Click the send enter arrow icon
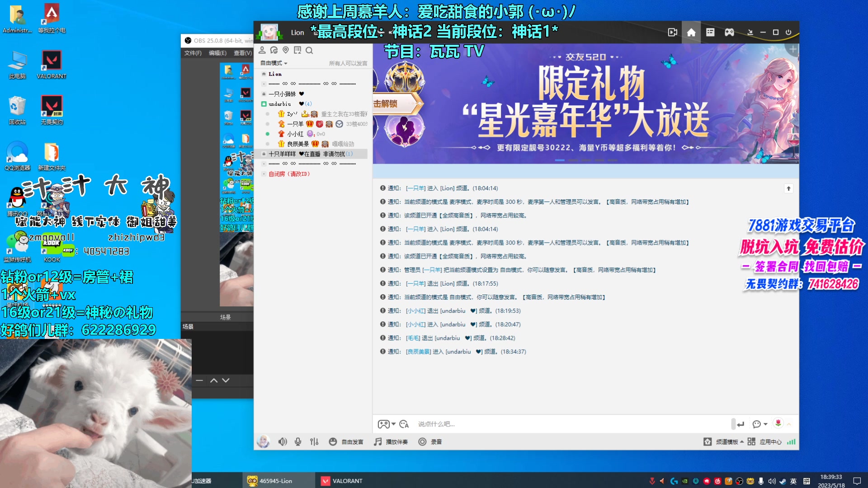868x488 pixels. click(740, 424)
